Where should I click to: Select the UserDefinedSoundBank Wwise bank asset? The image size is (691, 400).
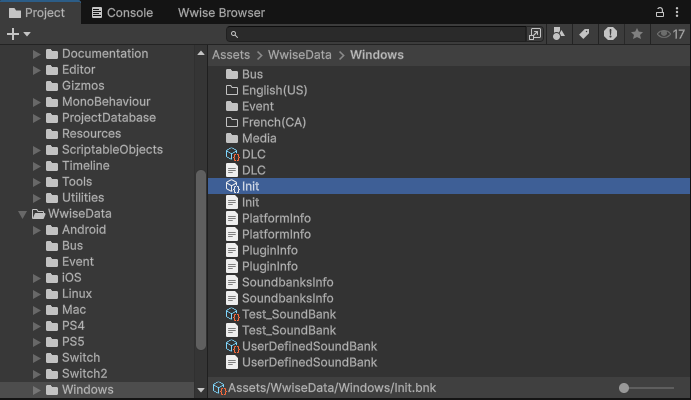click(309, 346)
